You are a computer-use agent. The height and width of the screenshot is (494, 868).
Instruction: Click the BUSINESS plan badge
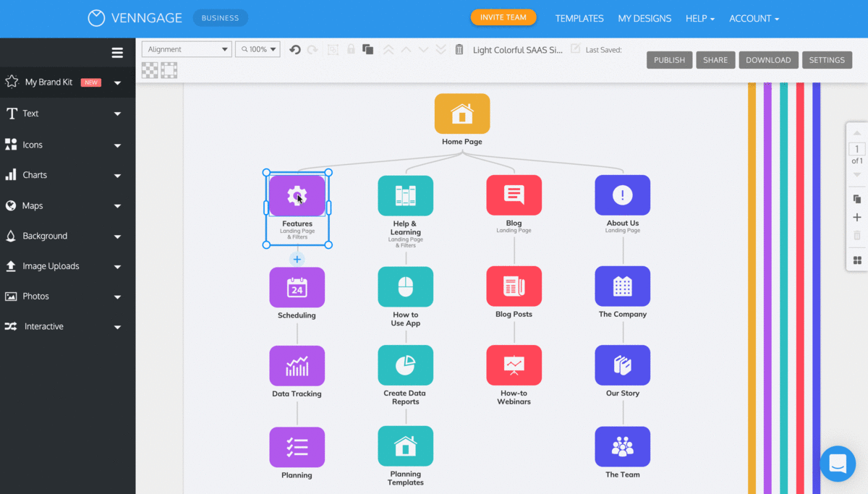click(221, 18)
